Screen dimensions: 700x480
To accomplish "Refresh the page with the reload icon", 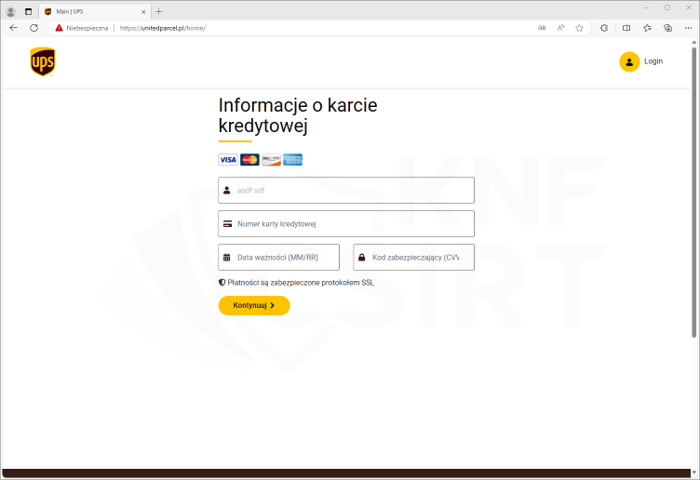I will [34, 28].
